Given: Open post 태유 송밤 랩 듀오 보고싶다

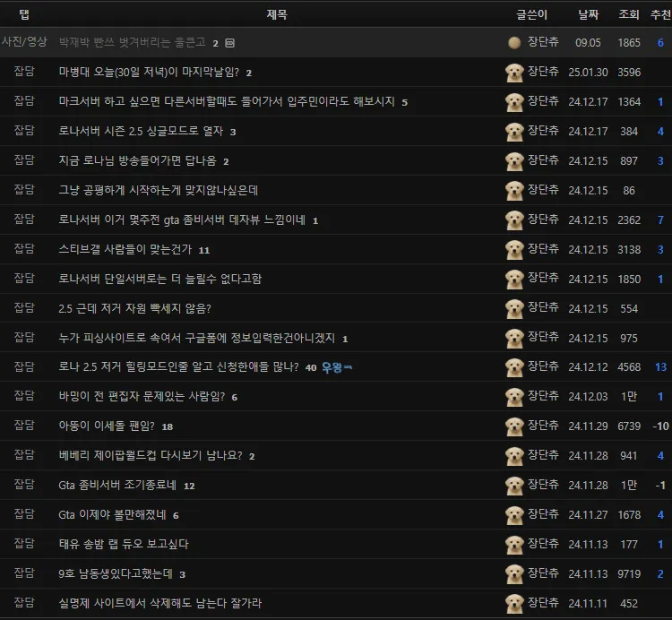Looking at the screenshot, I should 124,544.
